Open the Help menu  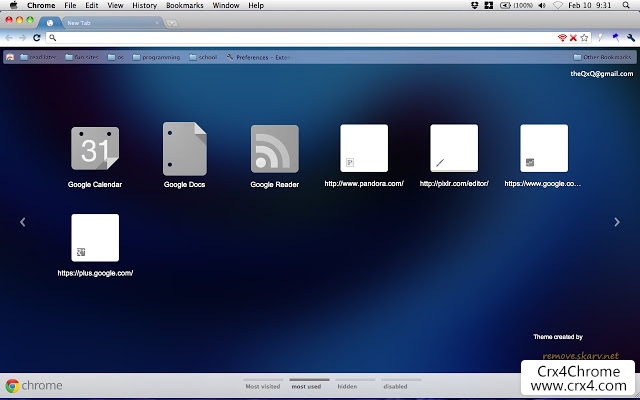[256, 5]
